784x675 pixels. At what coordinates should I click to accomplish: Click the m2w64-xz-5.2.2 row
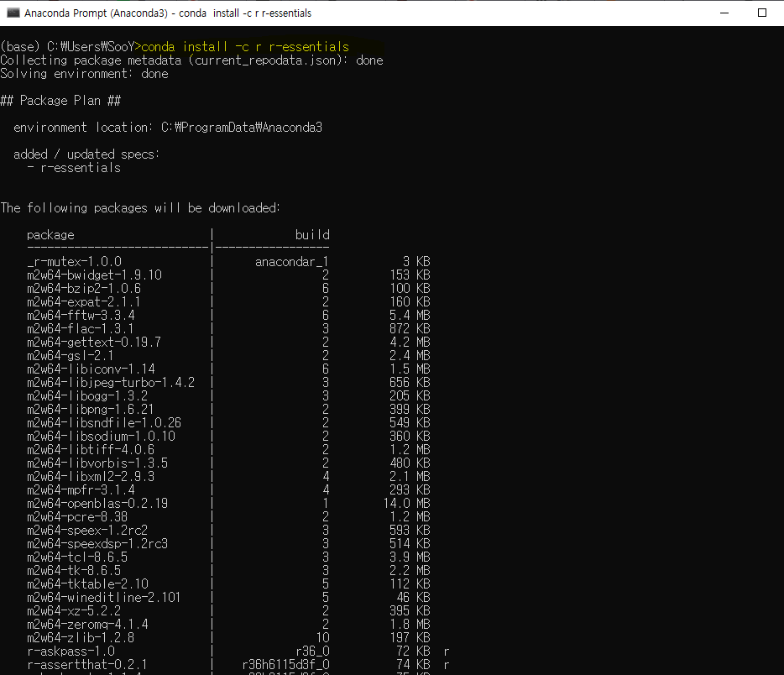click(228, 611)
